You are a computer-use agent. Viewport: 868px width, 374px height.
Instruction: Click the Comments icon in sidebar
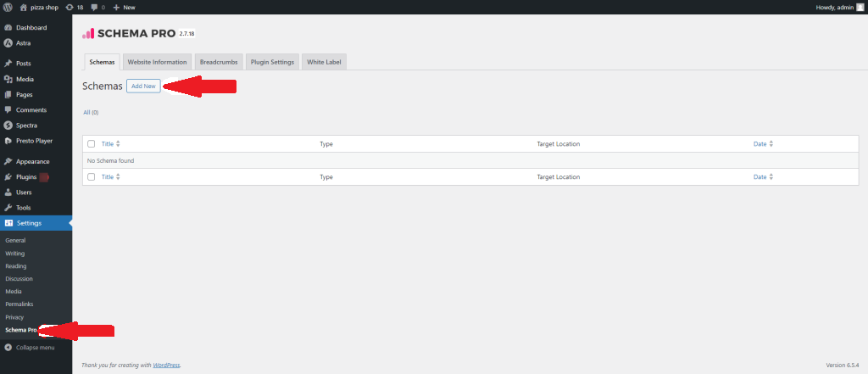pos(8,110)
